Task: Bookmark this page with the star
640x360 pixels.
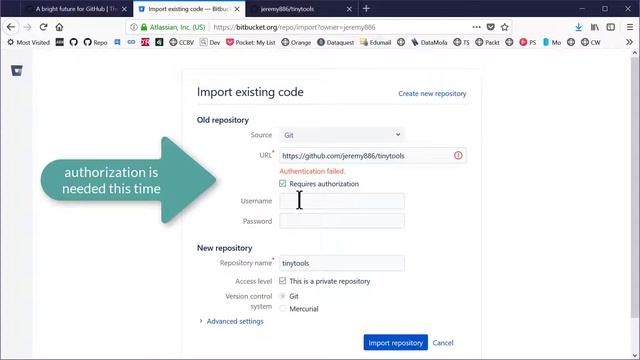Action: point(504,27)
